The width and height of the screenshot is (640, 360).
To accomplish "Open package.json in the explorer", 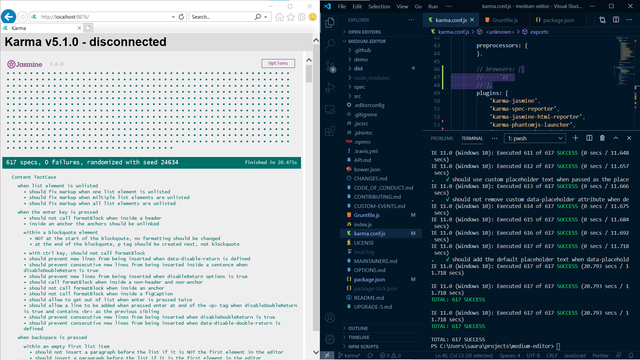I will point(369,280).
